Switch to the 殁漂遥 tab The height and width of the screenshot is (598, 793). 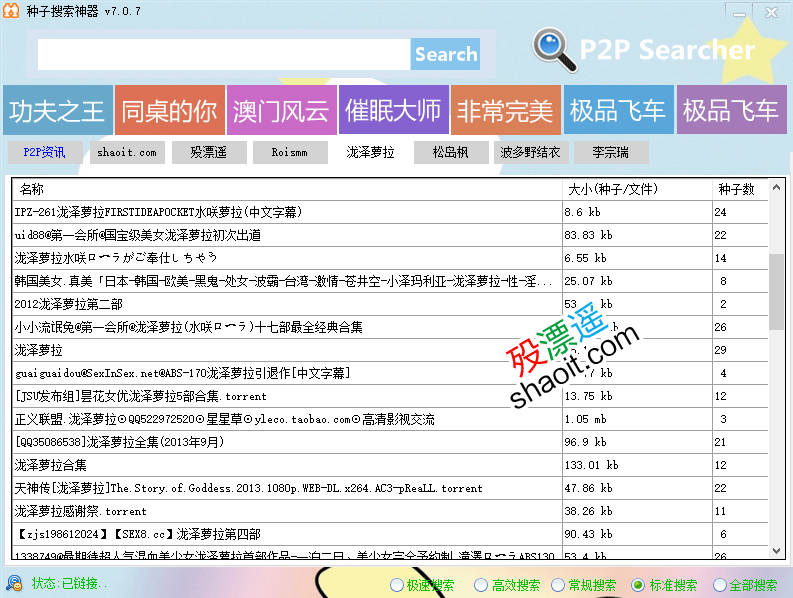[x=209, y=152]
